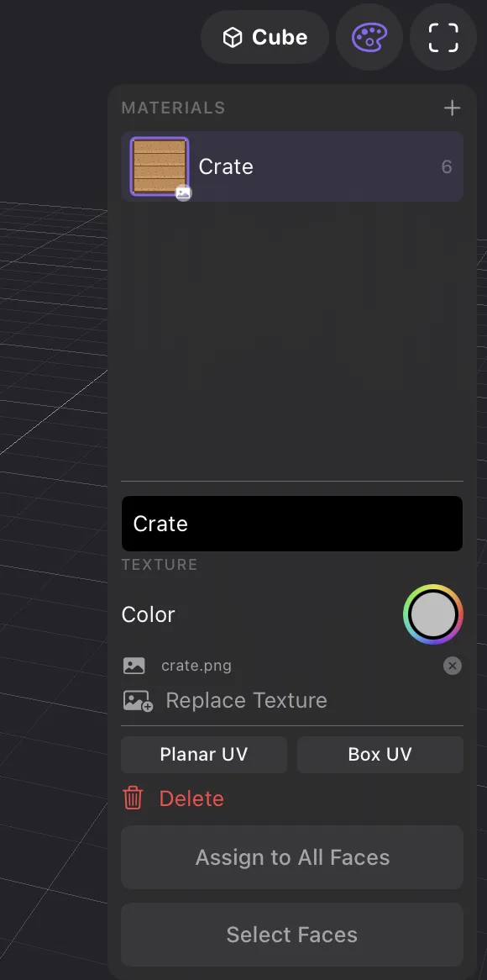Click the Color label
The height and width of the screenshot is (980, 487).
tap(148, 614)
